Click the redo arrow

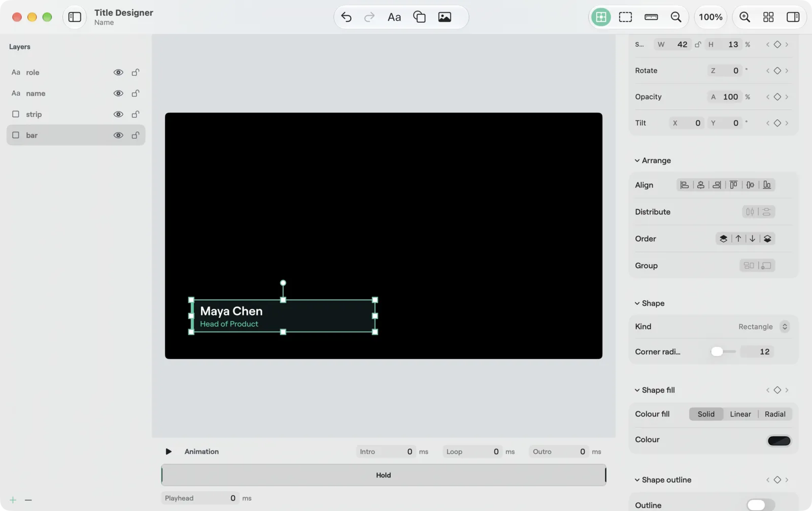[369, 17]
